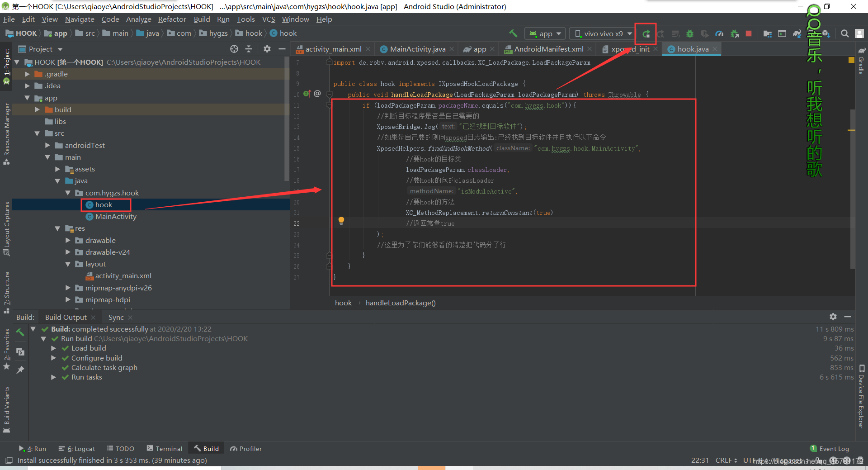Click Build panel's hammer rebuild icon
This screenshot has width=868, height=470.
point(20,332)
